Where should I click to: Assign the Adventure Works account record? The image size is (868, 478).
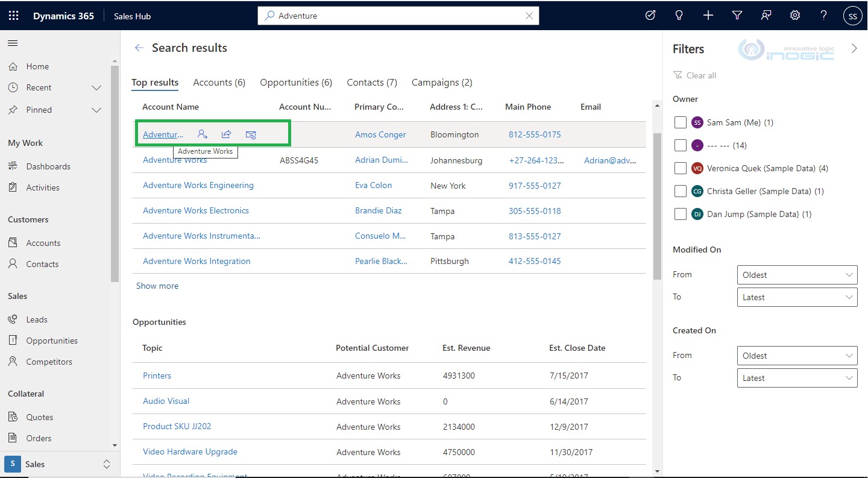[203, 134]
